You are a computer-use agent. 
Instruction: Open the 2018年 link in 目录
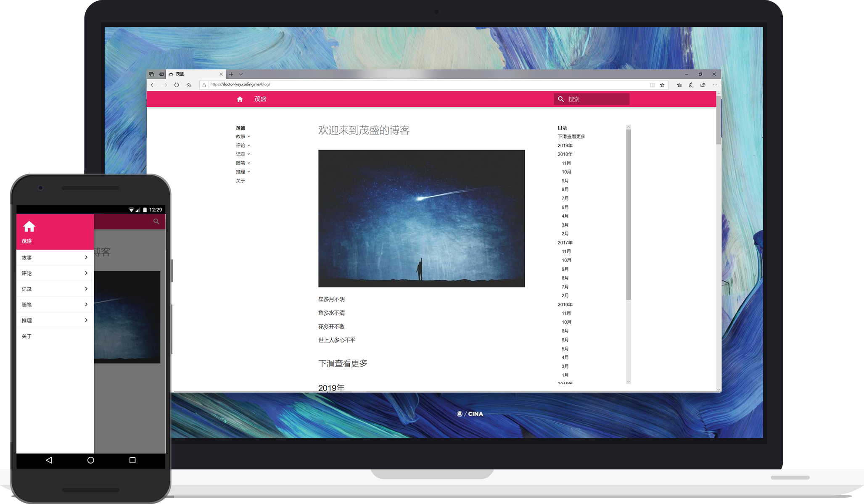[565, 154]
